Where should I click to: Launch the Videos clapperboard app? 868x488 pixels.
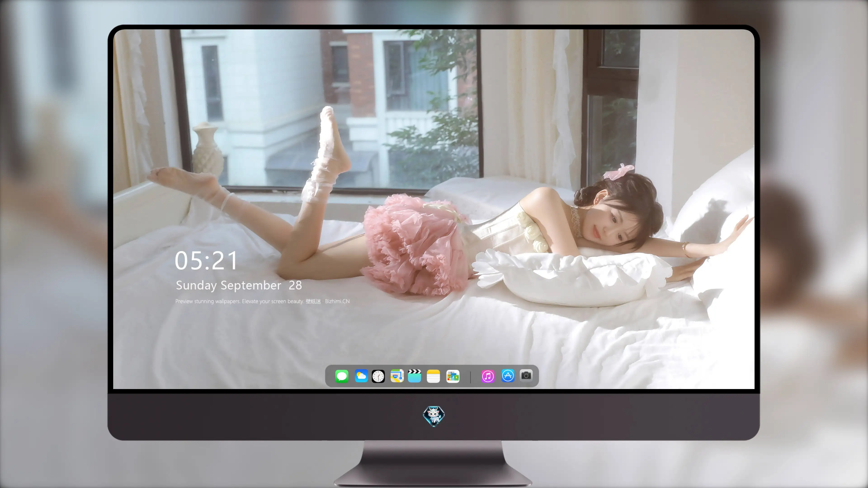pos(415,376)
